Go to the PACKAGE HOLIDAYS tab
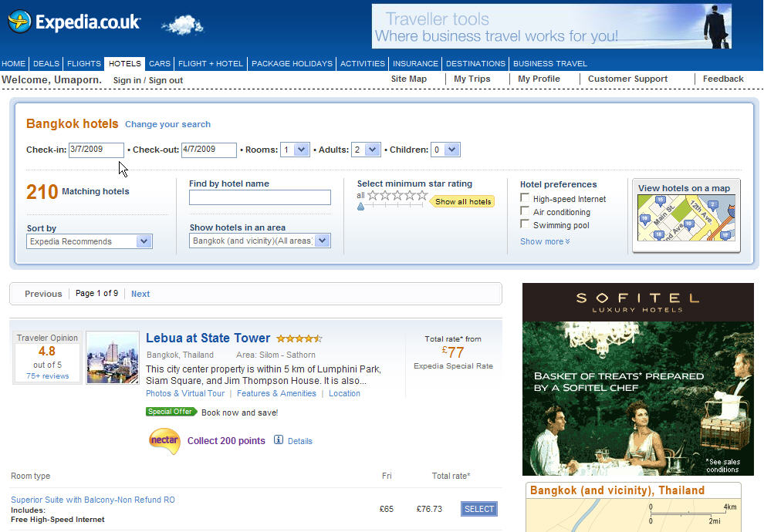Screen dimensions: 764x532 (292, 63)
